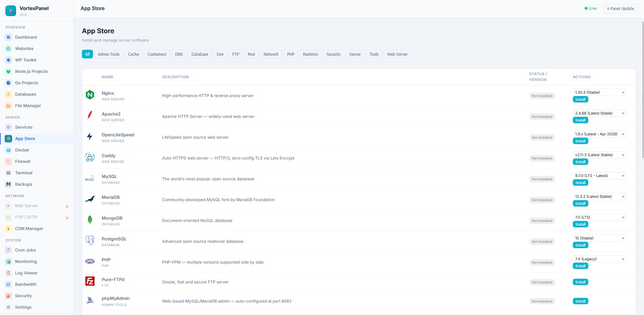This screenshot has height=315, width=644.
Task: Install phpMyAdmin
Action: [x=581, y=301]
